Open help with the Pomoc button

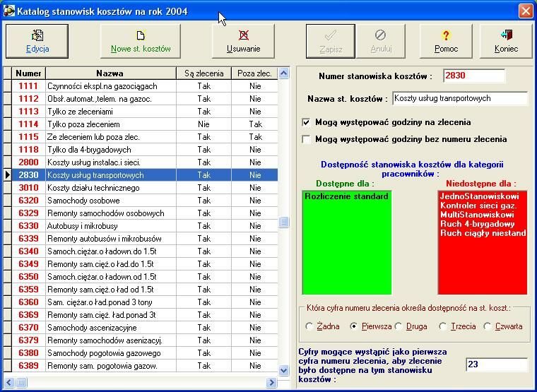[446, 41]
